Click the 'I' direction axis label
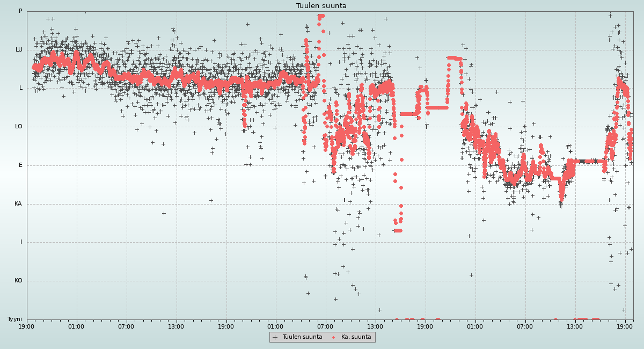 pyautogui.click(x=21, y=242)
